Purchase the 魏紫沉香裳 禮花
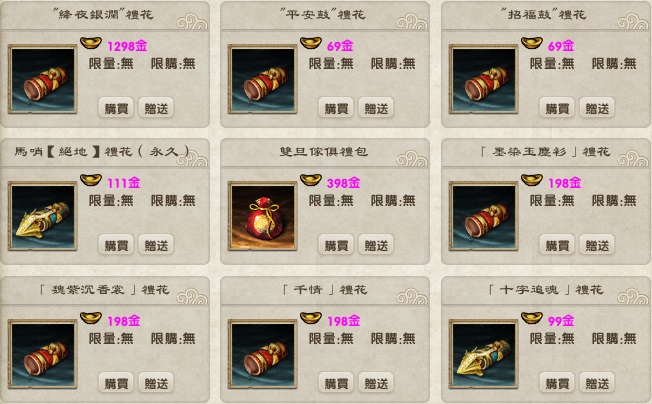Screen dimensions: 652x404 [116, 383]
